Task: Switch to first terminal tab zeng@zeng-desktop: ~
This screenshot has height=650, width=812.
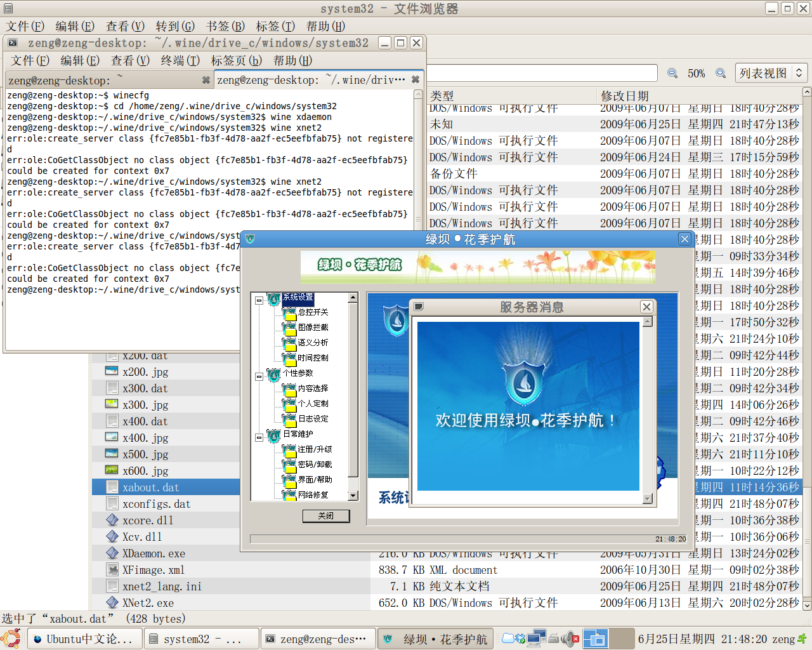Action: pyautogui.click(x=108, y=80)
